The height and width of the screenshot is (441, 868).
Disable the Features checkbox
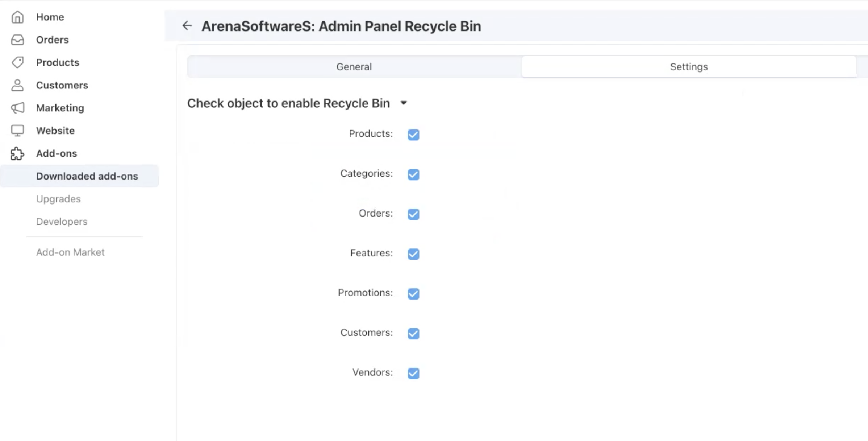(x=413, y=254)
